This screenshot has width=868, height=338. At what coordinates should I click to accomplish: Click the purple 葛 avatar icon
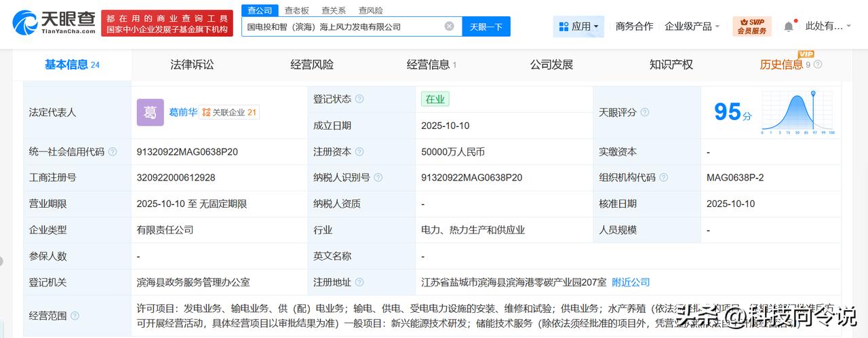click(150, 113)
